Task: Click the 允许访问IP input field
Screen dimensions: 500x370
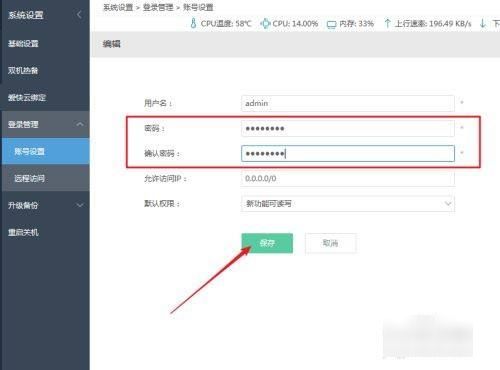Action: 348,178
